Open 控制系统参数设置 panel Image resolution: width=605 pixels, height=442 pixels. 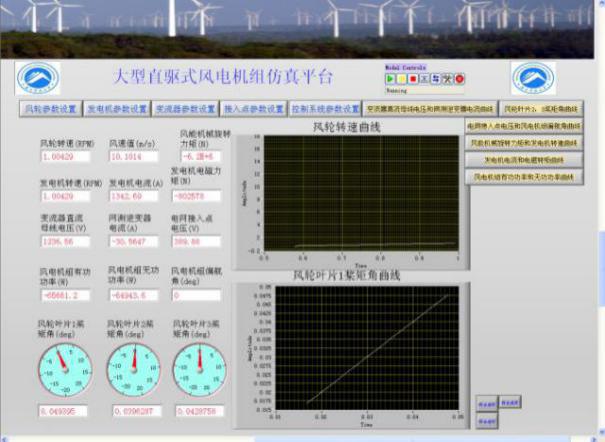[x=326, y=109]
